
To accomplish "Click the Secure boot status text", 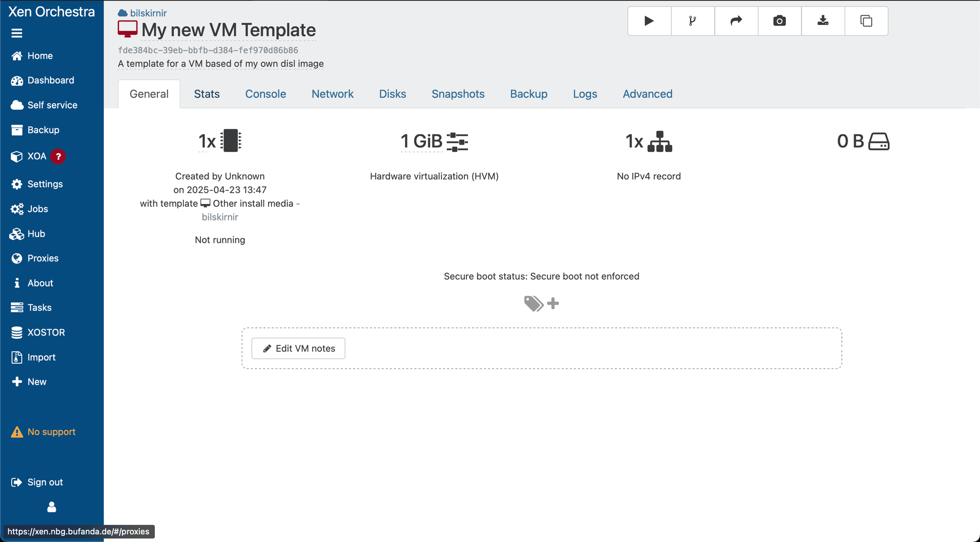I will click(541, 276).
